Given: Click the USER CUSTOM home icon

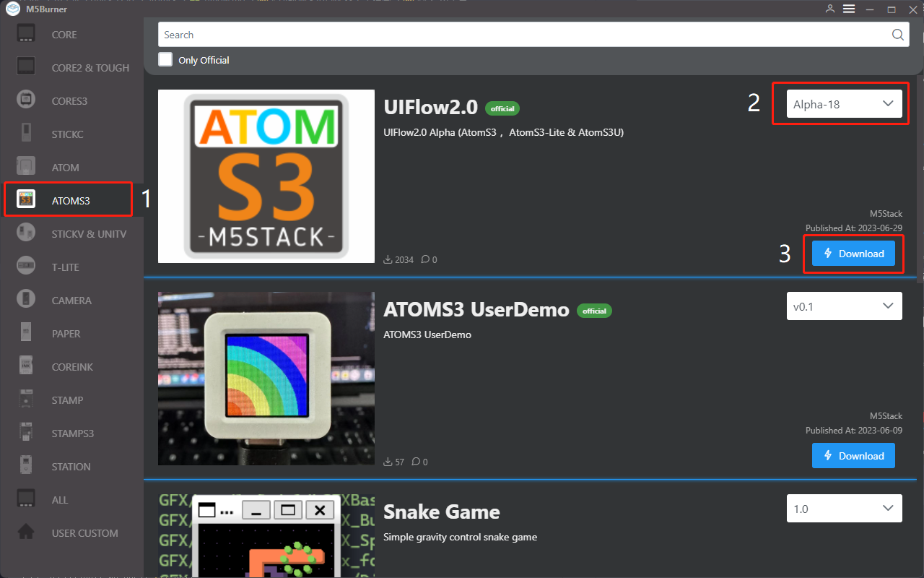Looking at the screenshot, I should [x=26, y=532].
